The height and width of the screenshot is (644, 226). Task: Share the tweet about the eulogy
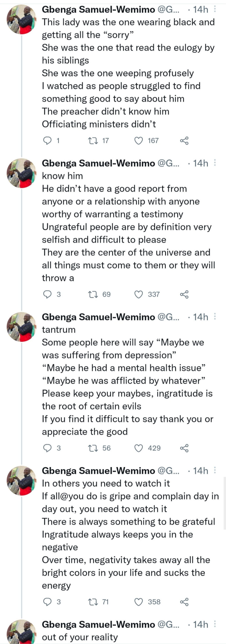click(x=184, y=141)
